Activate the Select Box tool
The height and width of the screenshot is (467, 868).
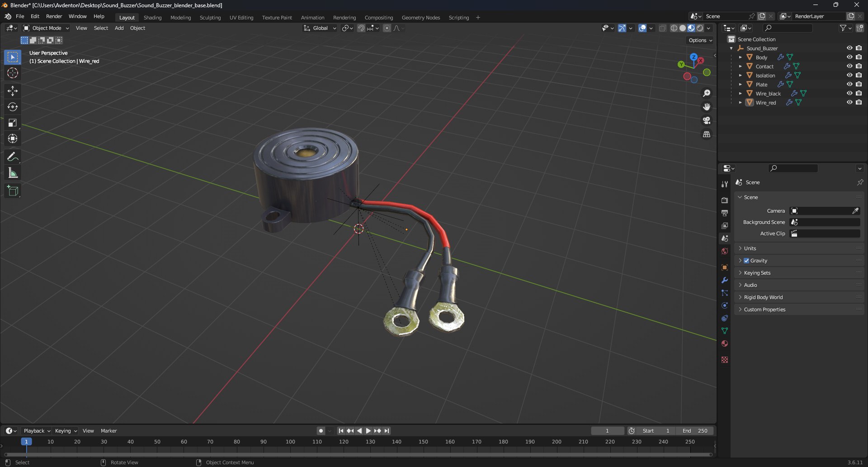[13, 57]
